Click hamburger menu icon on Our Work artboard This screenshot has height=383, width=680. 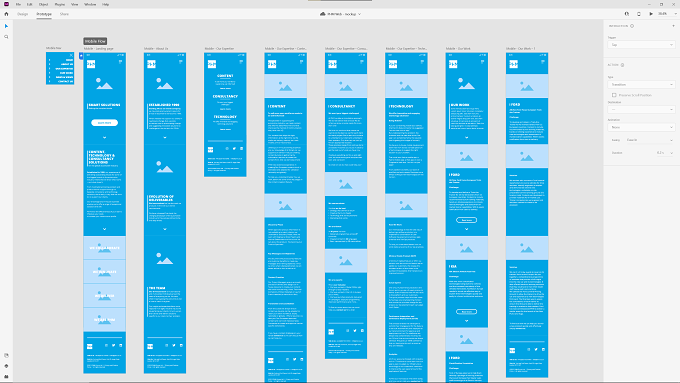(482, 62)
